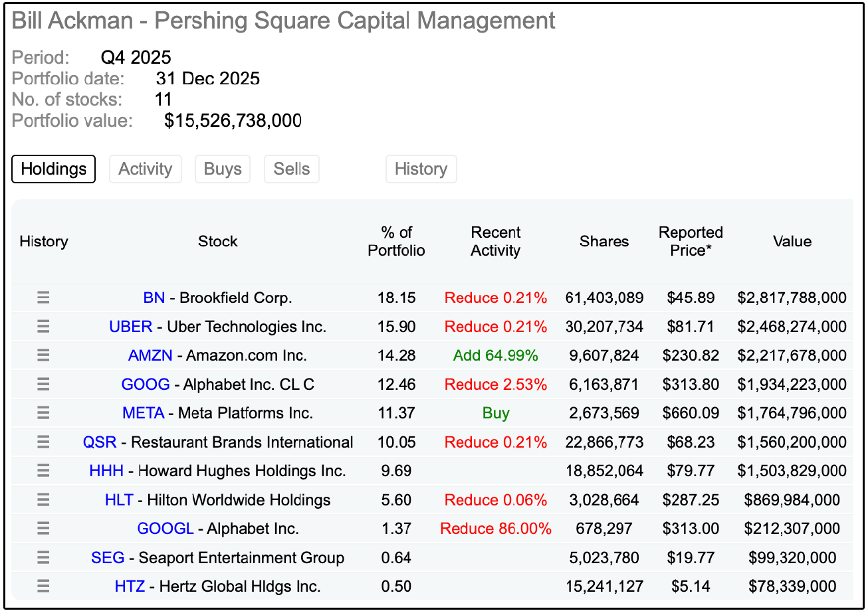Screen dimensions: 868x611
Task: Open the History tab
Action: click(x=421, y=169)
